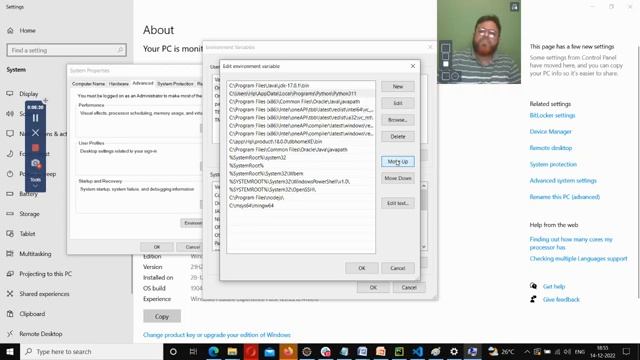Image resolution: width=640 pixels, height=360 pixels.
Task: Cancel the Edit environment variable dialog
Action: click(x=398, y=268)
